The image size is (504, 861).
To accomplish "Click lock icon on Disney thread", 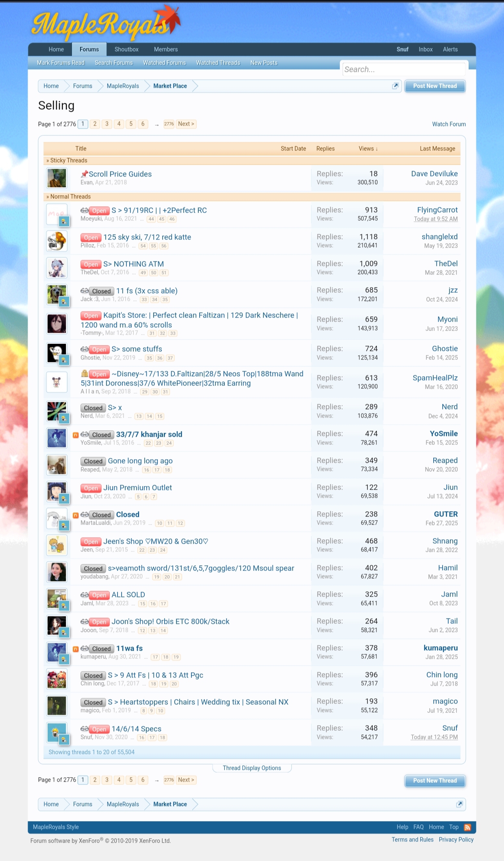I will click(x=85, y=373).
